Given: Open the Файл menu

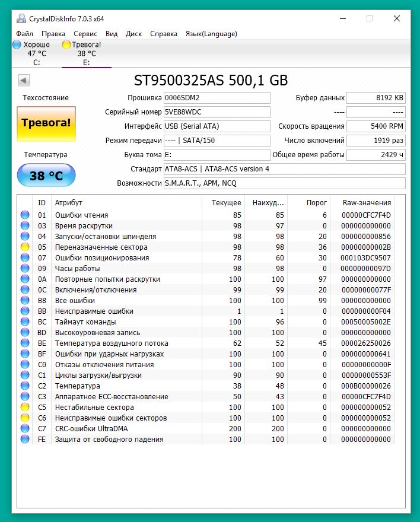Looking at the screenshot, I should 25,34.
